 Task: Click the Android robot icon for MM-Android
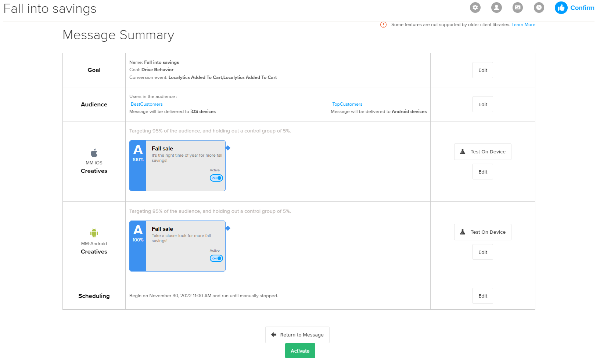94,233
